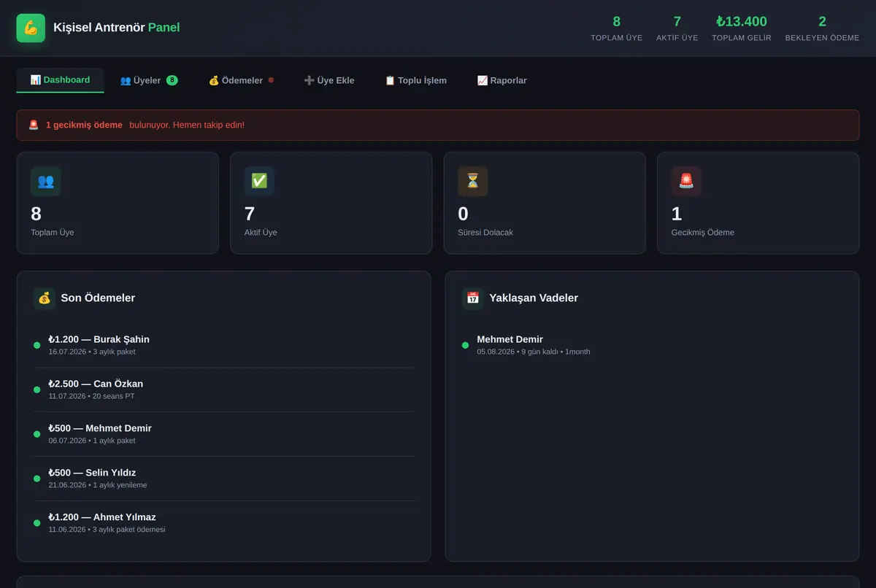The image size is (876, 588).
Task: Click the 1 gecikmiş ödeme alert text
Action: tap(84, 125)
